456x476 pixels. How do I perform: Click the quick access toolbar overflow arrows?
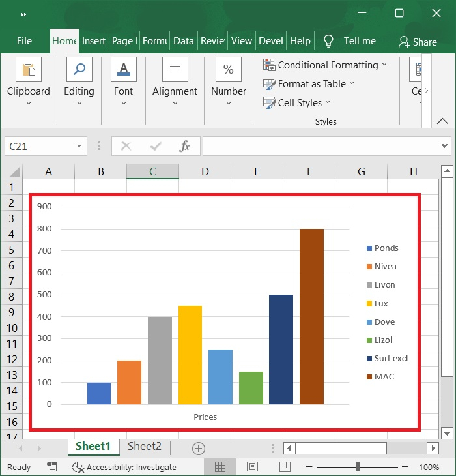point(23,14)
